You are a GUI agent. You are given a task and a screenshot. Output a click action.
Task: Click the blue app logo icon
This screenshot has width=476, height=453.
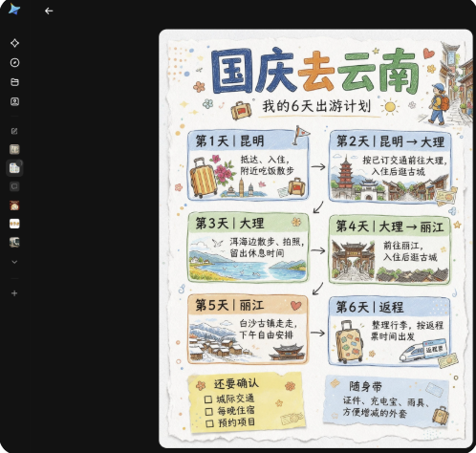pos(14,10)
